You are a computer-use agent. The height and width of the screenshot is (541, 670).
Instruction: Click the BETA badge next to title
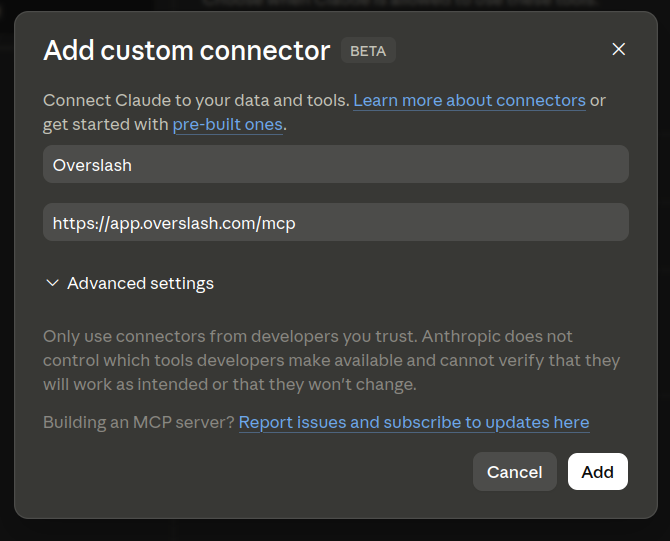pos(368,51)
